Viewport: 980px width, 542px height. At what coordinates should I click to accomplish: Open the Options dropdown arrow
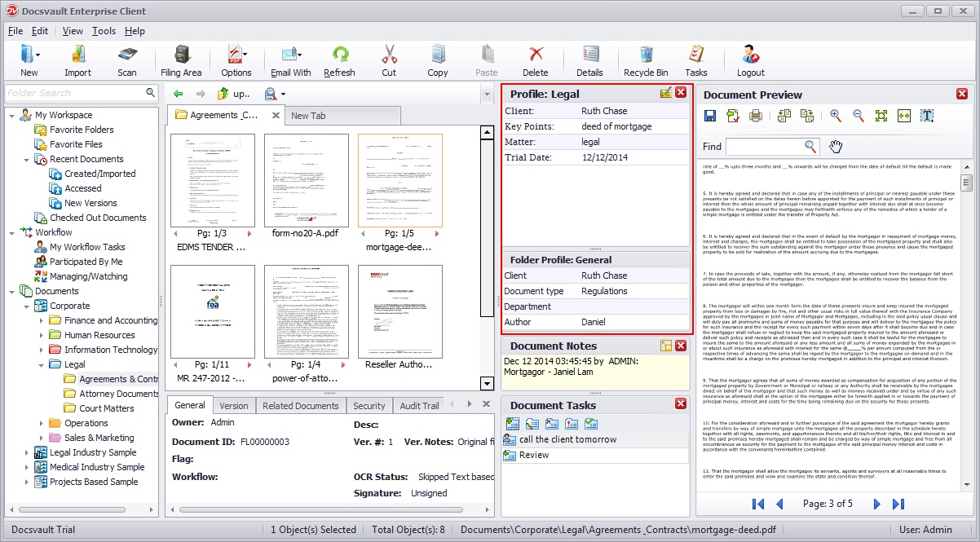pos(245,55)
